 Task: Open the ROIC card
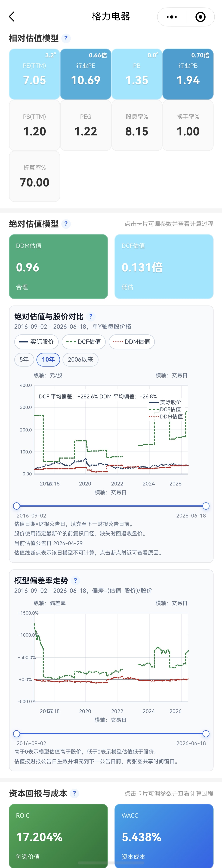(x=58, y=836)
